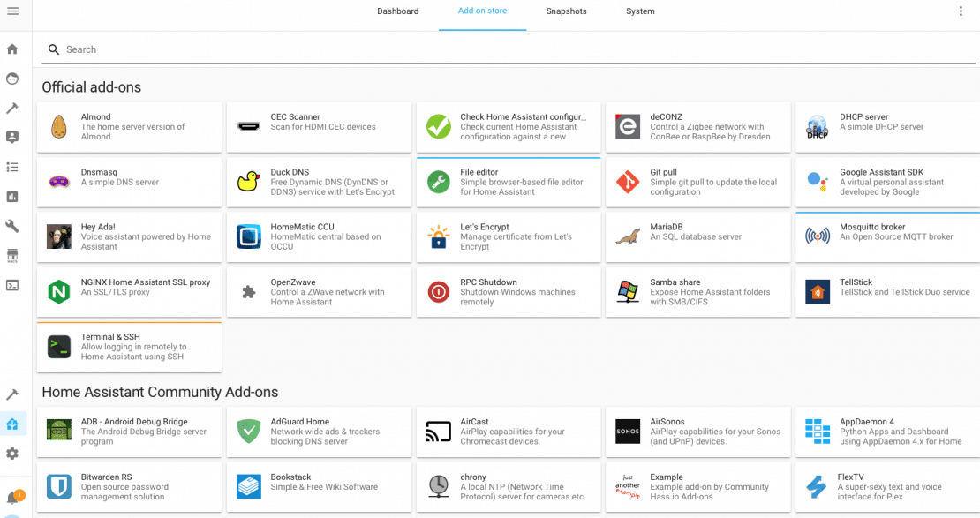
Task: Click the RPC Shutdown power icon
Action: point(439,292)
